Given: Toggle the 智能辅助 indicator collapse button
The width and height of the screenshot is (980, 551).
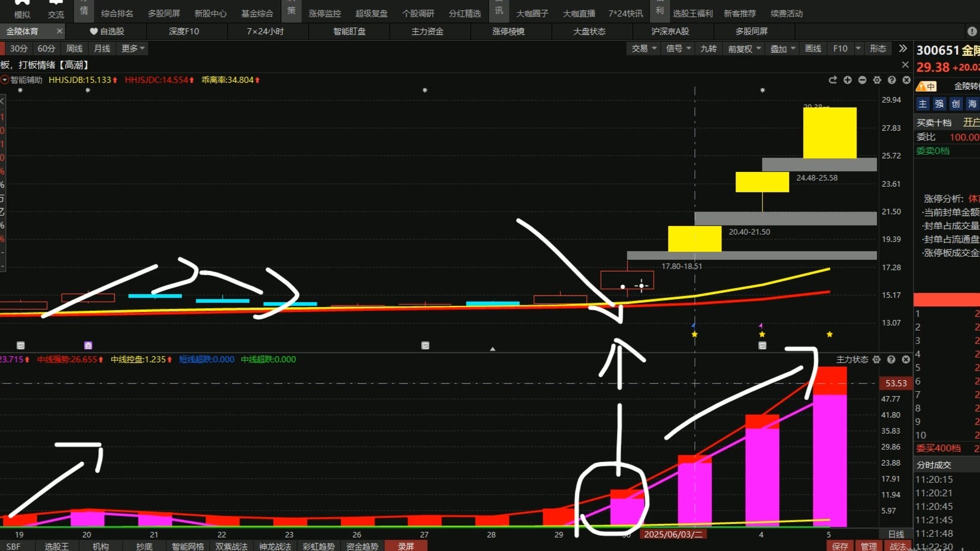Looking at the screenshot, I should [x=5, y=80].
